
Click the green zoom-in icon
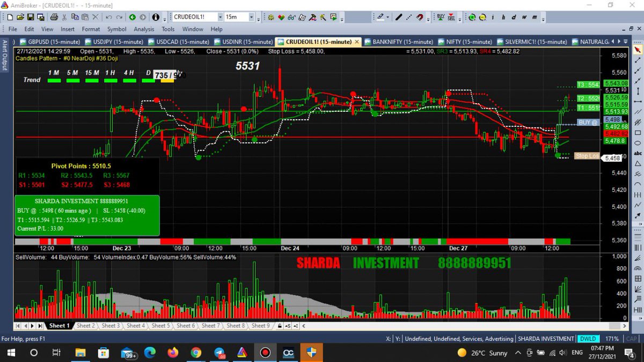(472, 17)
